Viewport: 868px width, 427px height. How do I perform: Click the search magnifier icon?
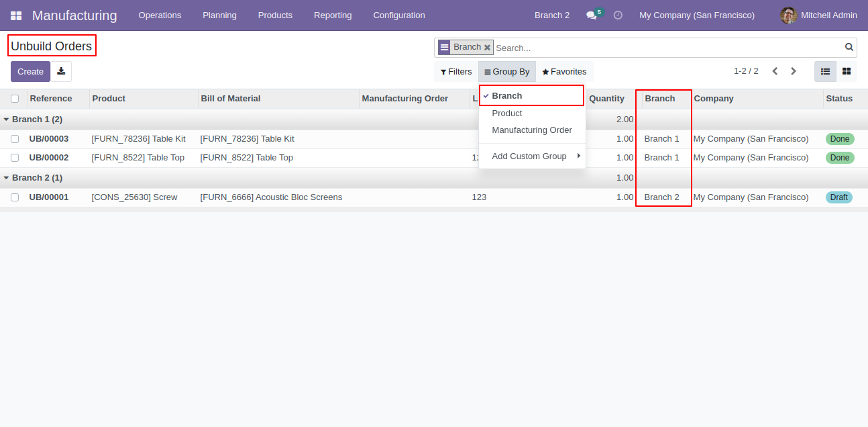click(x=849, y=47)
